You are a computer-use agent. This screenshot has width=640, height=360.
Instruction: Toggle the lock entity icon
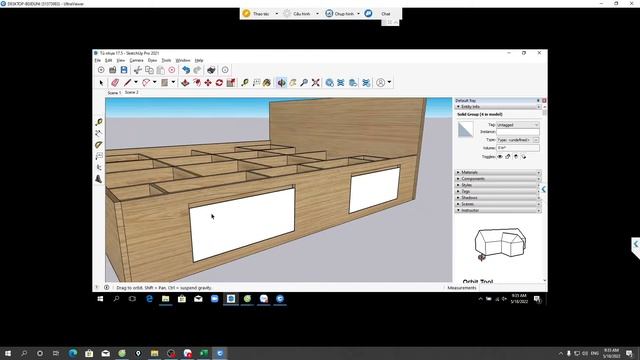[508, 157]
